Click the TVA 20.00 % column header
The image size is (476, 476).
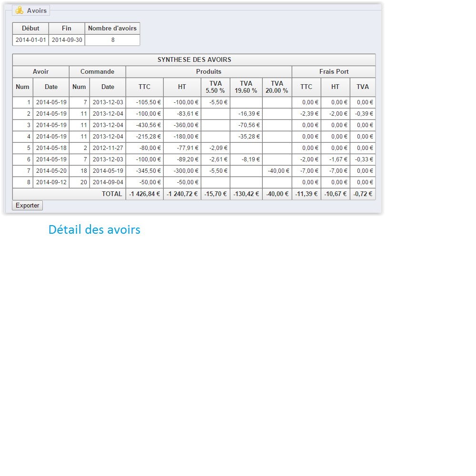(277, 87)
